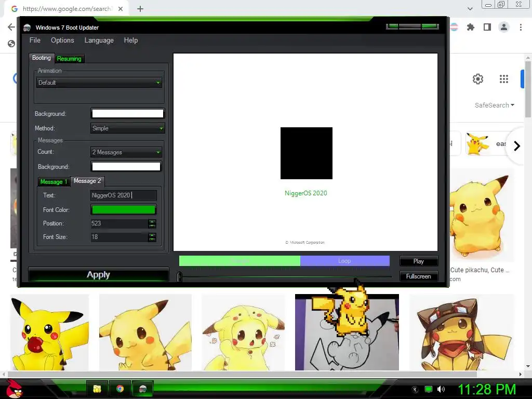
Task: Click the Chrome page vertical scrollbar
Action: [528, 89]
